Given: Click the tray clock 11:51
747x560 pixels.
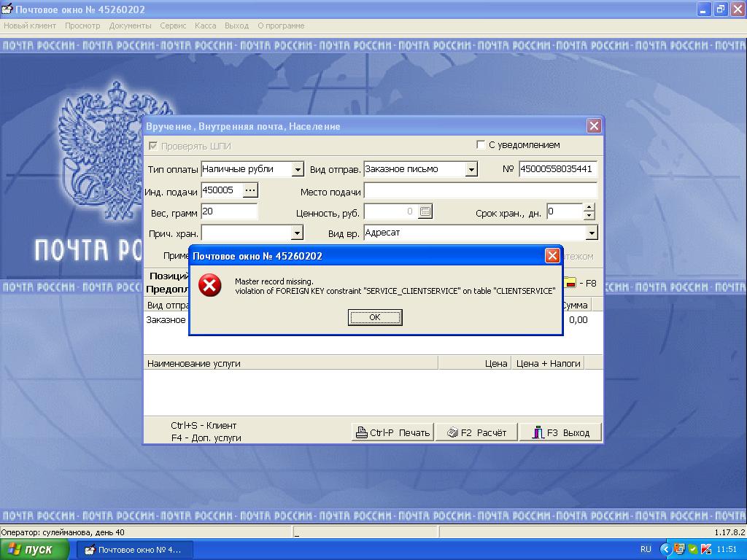Looking at the screenshot, I should click(x=727, y=550).
